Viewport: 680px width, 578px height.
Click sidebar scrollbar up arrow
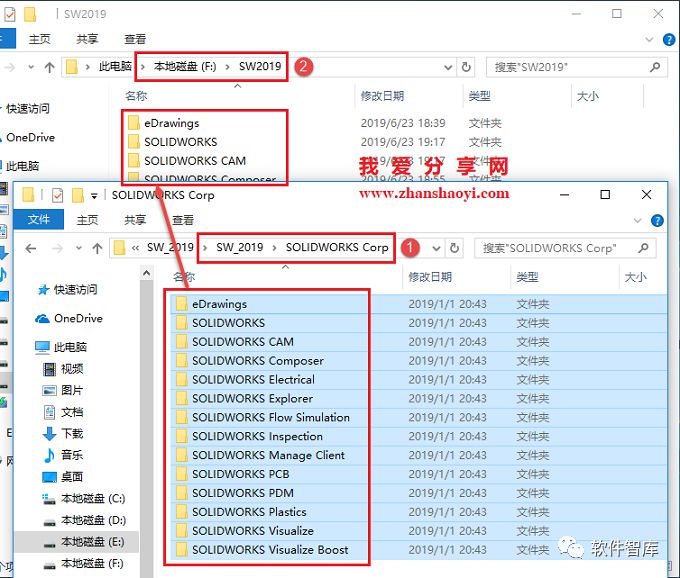146,273
